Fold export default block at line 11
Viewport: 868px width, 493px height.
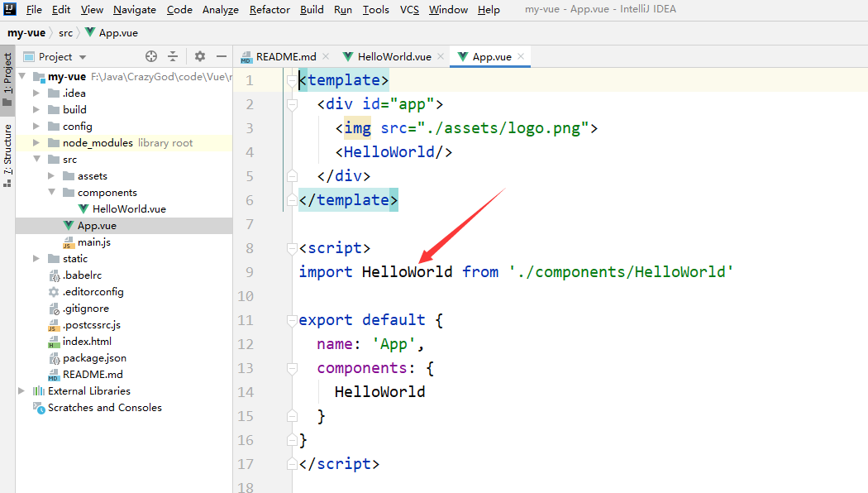pyautogui.click(x=293, y=321)
